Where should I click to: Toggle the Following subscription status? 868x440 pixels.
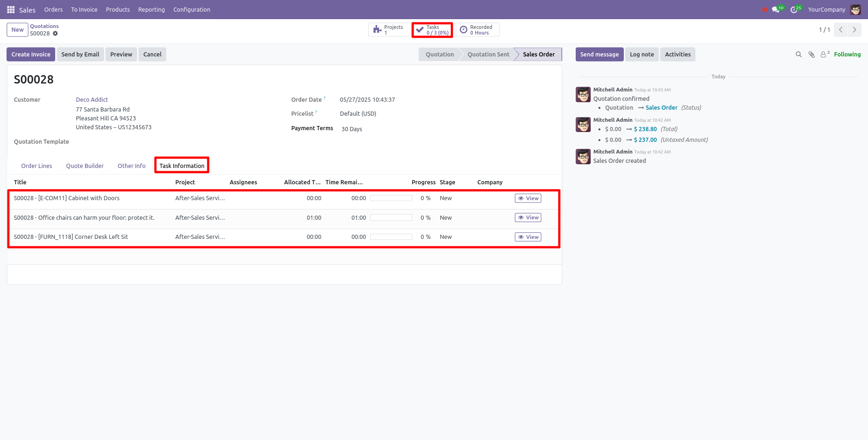click(x=847, y=55)
